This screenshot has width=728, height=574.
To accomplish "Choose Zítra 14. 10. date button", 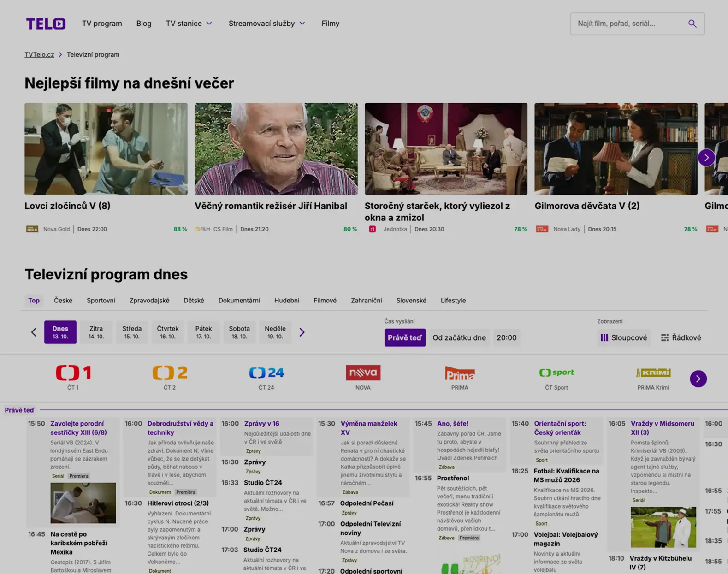I will click(x=96, y=332).
